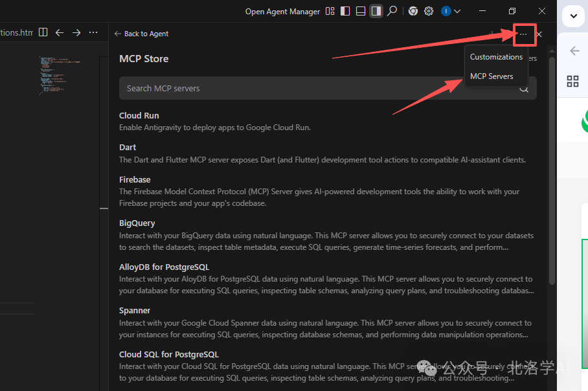Toggle the primary side bar layout icon
This screenshot has height=391, width=588.
(345, 11)
